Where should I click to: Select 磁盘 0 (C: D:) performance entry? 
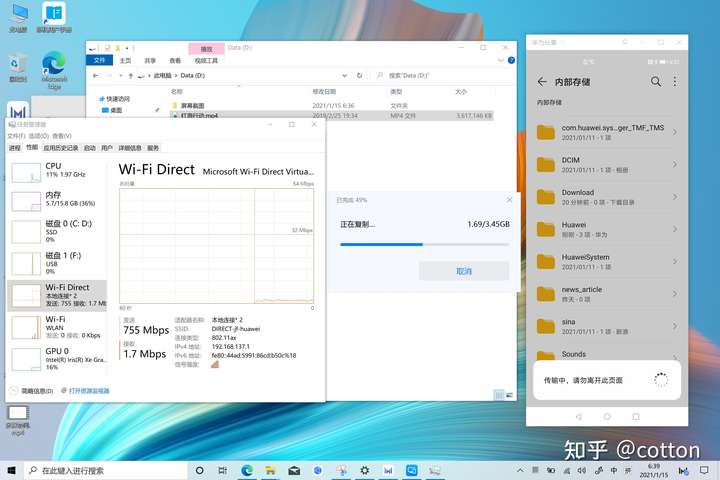click(57, 231)
